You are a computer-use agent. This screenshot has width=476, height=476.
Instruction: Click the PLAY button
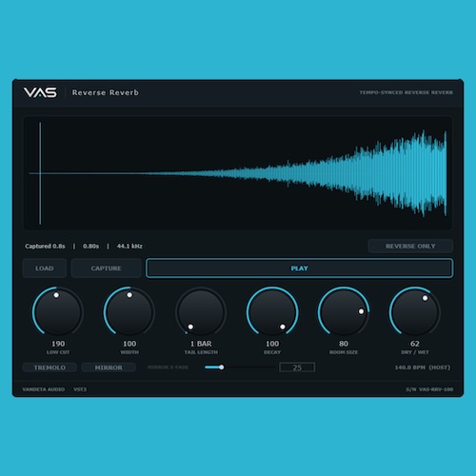(x=299, y=268)
